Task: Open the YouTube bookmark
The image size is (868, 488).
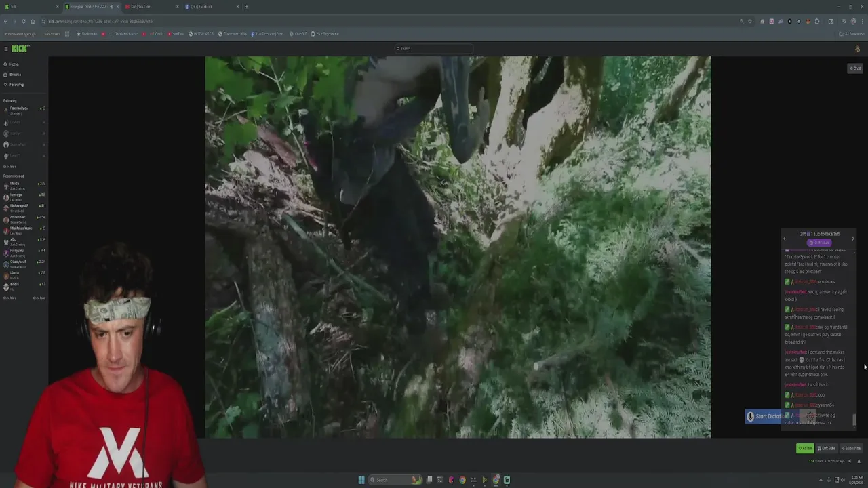Action: coord(176,34)
